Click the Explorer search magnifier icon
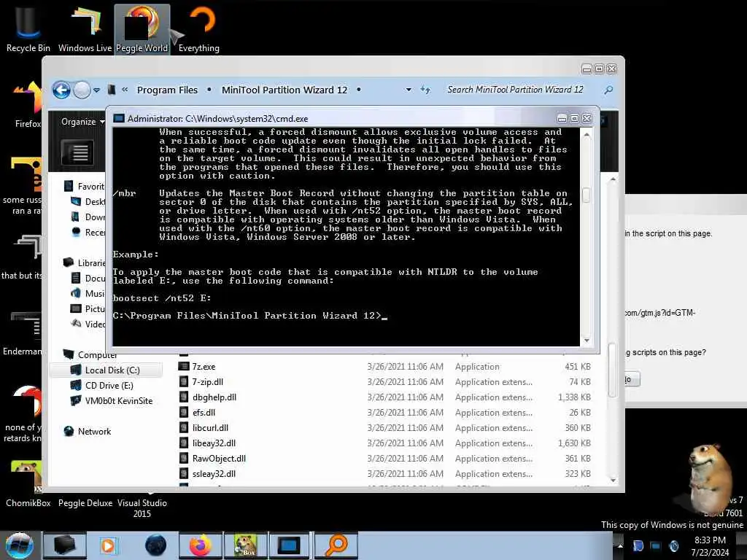Screen dimensions: 747x560 coord(608,90)
